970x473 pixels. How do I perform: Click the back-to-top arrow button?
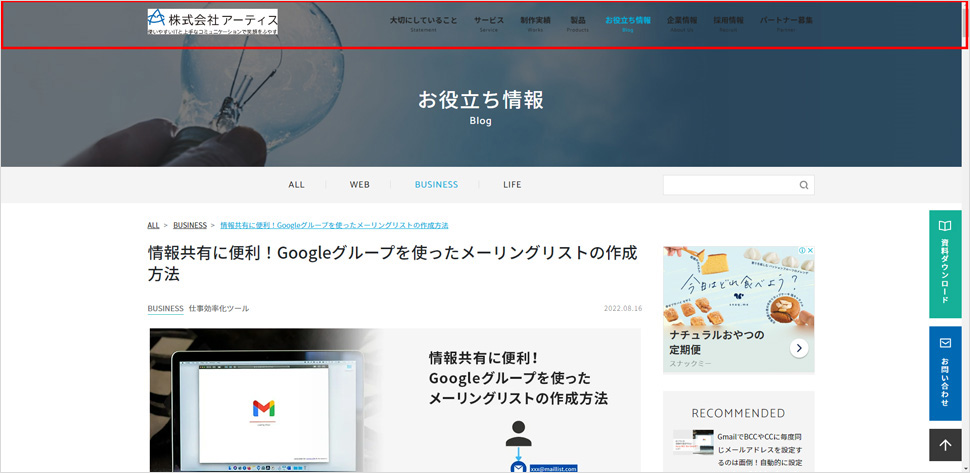945,445
